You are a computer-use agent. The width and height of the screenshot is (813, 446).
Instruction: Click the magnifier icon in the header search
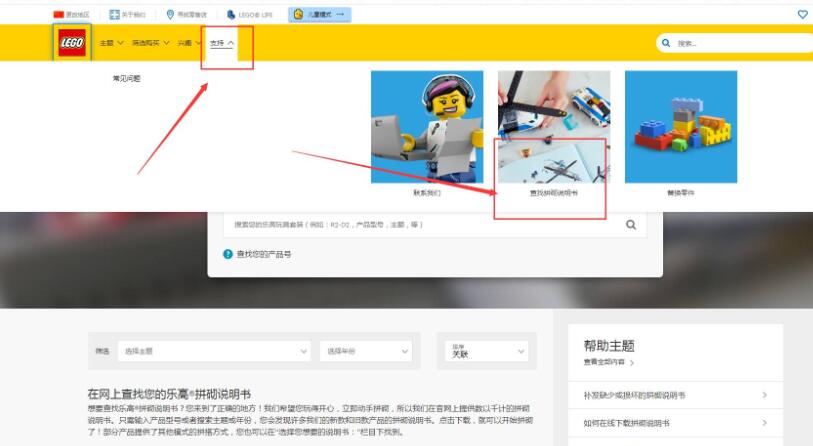tap(666, 43)
